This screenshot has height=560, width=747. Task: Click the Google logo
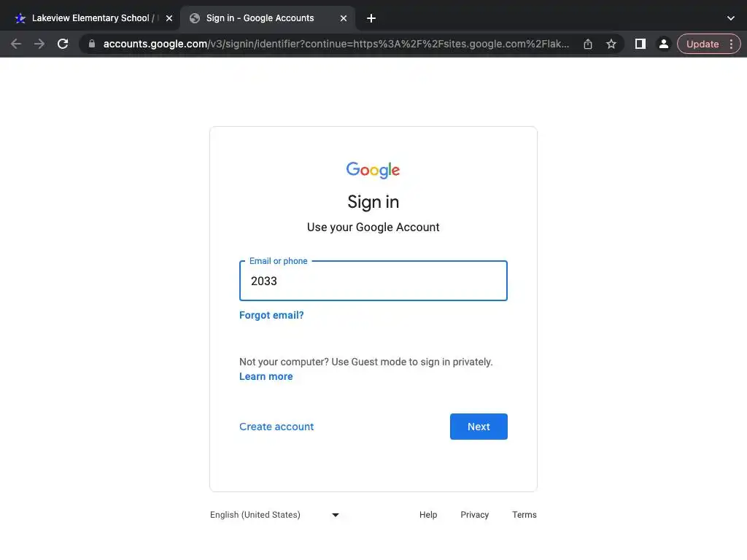(373, 170)
